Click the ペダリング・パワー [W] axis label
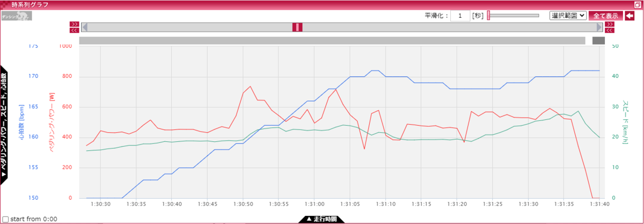 coord(52,122)
